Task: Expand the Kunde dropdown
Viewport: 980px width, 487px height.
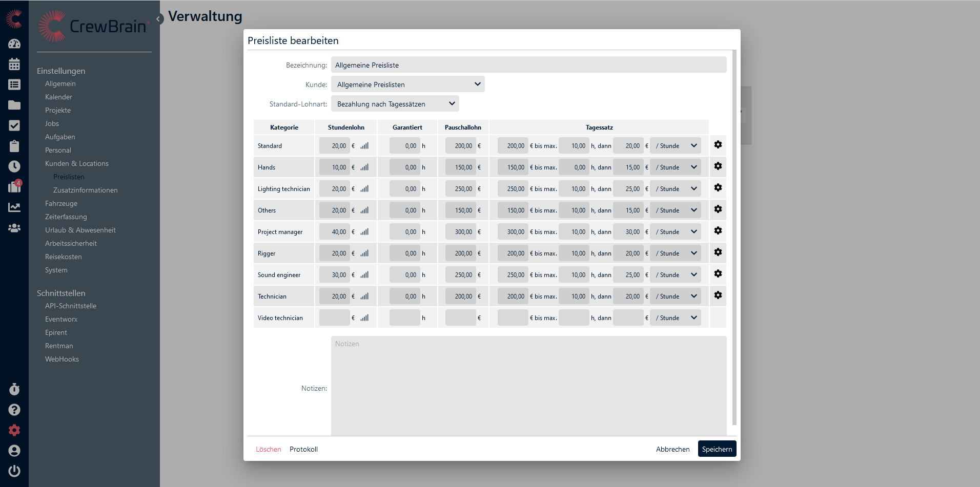Action: (407, 84)
